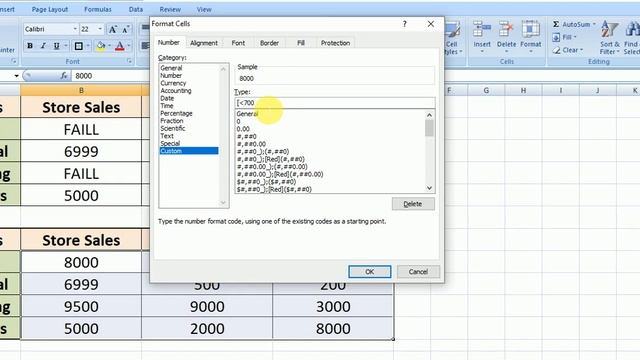
Task: Click the Help question mark in Format Cells dialog
Action: click(404, 24)
